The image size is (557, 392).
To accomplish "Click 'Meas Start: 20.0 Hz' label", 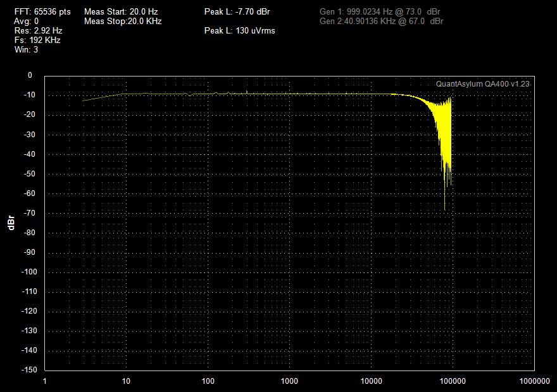I will point(121,12).
